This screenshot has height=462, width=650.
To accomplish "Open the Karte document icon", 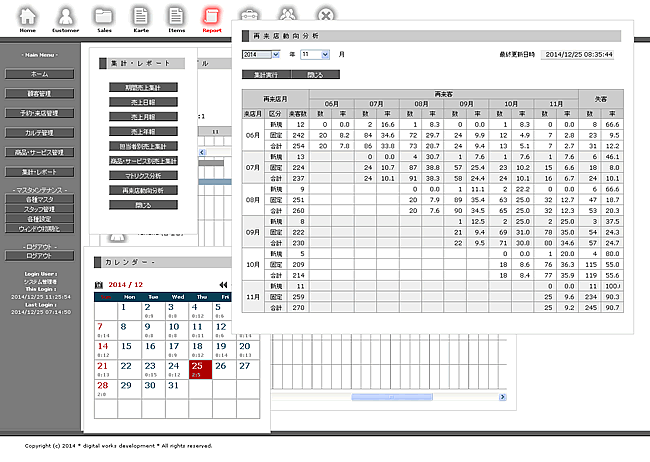I will pos(141,17).
